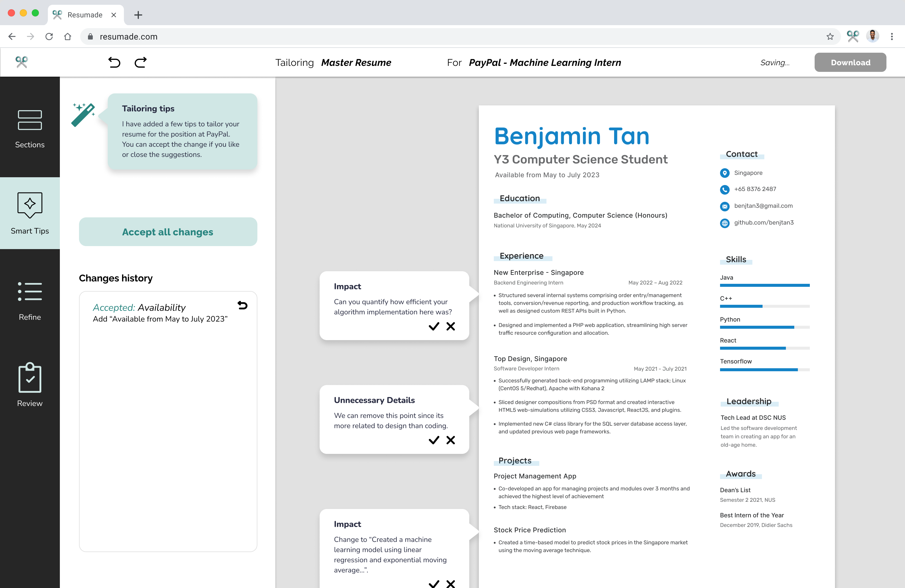Open the Chrome three-dot menu

point(892,37)
